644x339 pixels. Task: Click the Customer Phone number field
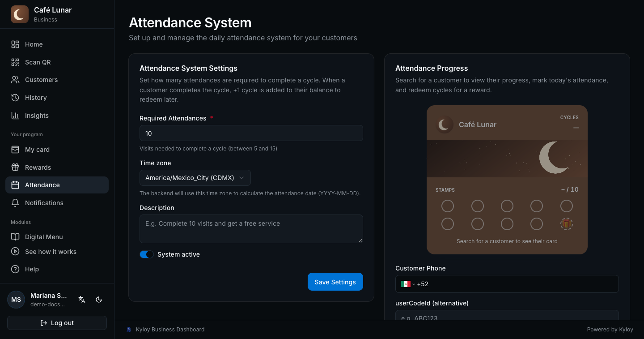click(x=507, y=284)
